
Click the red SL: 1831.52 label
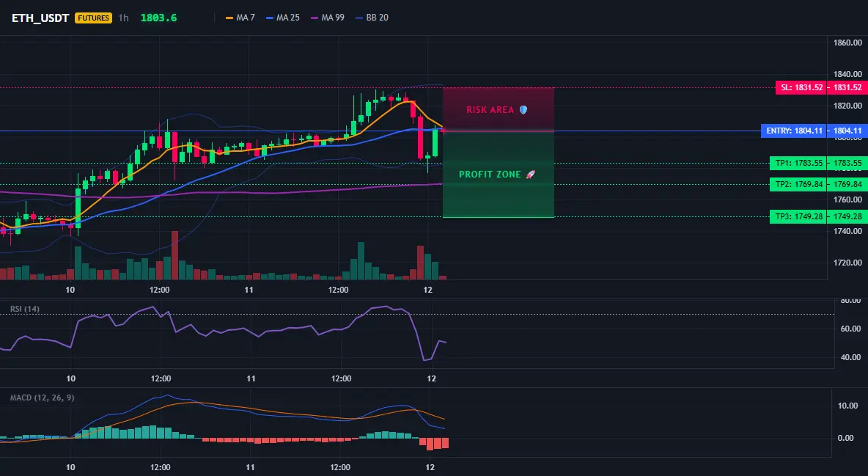801,87
